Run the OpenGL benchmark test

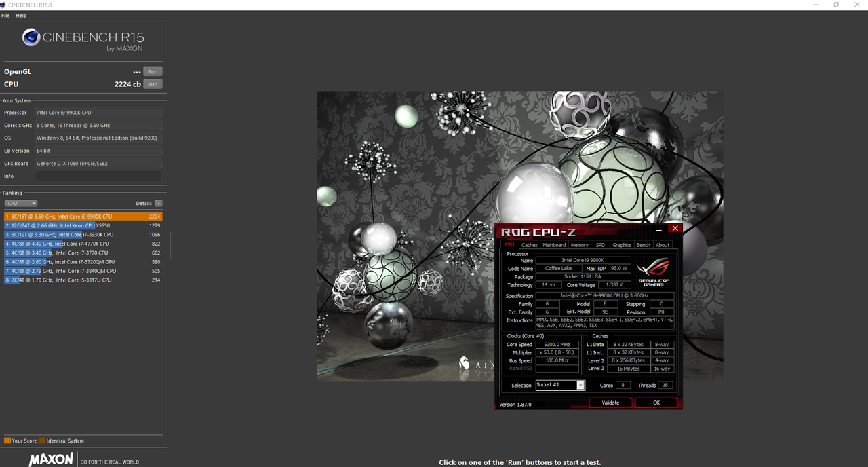(153, 71)
